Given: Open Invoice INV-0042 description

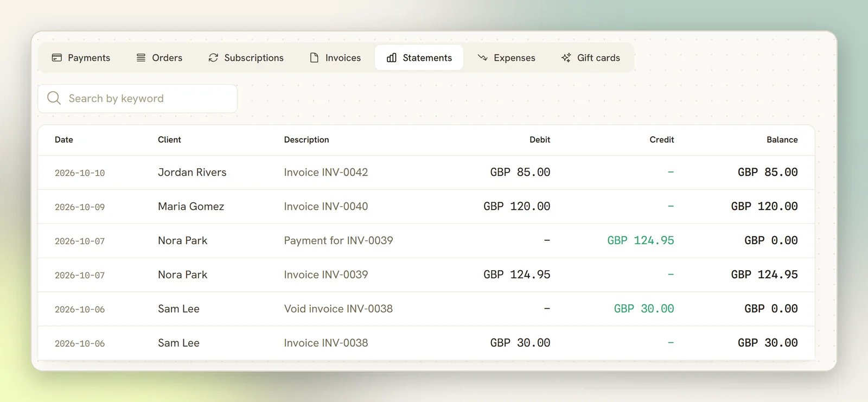Looking at the screenshot, I should (x=326, y=172).
